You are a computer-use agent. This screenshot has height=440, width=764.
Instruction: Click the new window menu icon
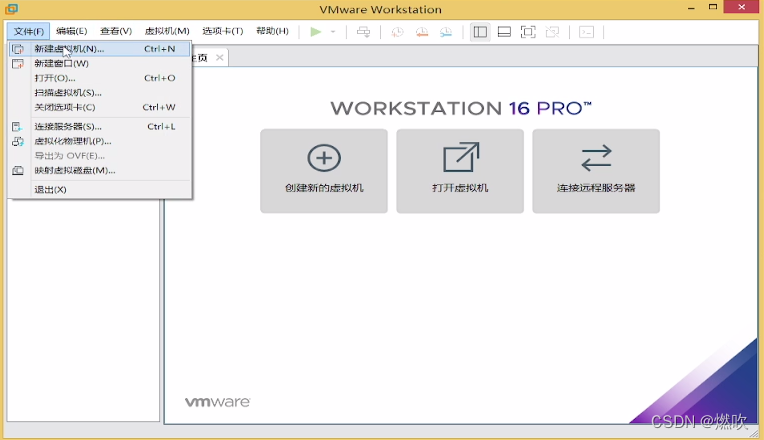coord(18,63)
